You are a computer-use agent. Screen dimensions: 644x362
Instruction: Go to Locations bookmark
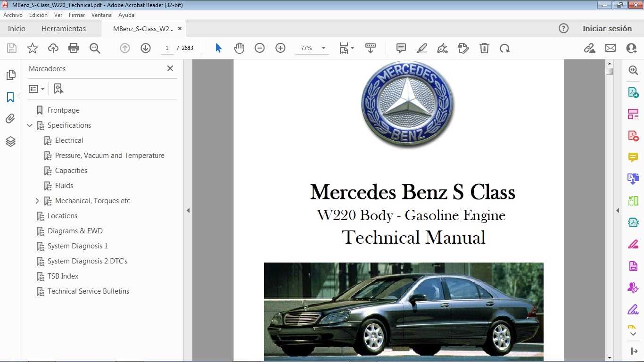pos(63,216)
